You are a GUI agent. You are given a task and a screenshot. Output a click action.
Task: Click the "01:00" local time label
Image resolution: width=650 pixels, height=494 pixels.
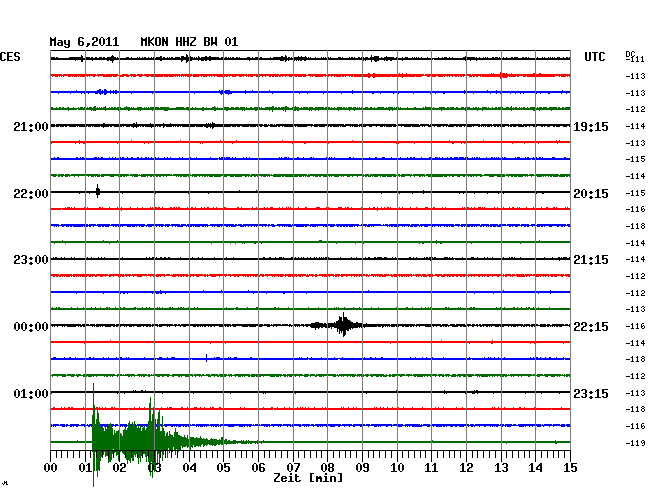[31, 393]
